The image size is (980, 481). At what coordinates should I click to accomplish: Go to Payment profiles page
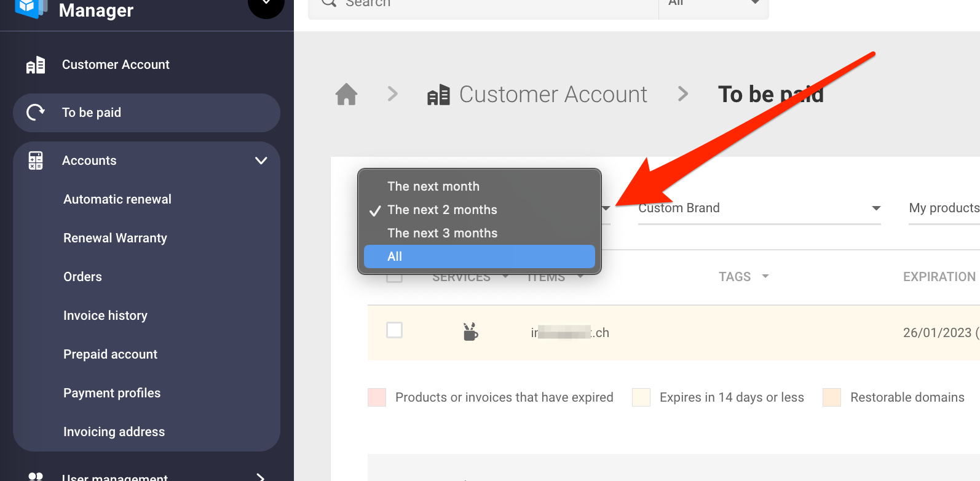pyautogui.click(x=112, y=393)
